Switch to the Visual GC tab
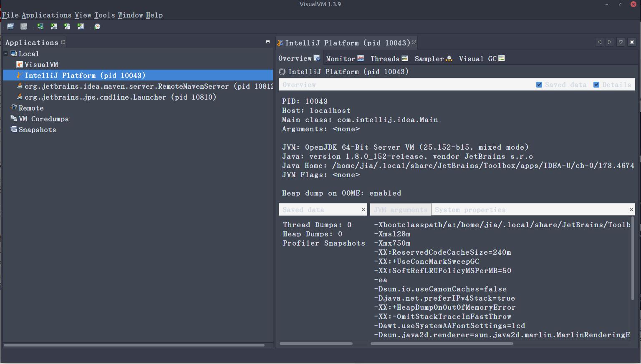This screenshot has width=641, height=364. tap(482, 59)
